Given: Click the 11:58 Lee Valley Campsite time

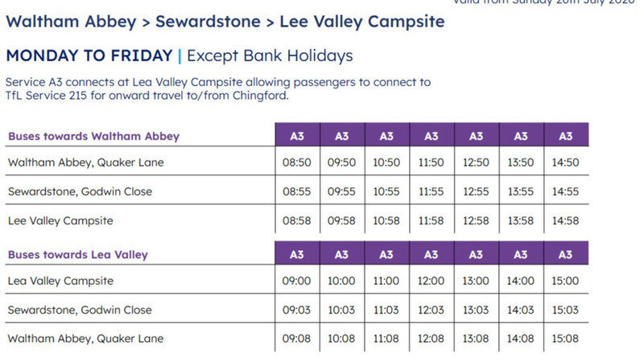Looking at the screenshot, I should pos(431,220).
